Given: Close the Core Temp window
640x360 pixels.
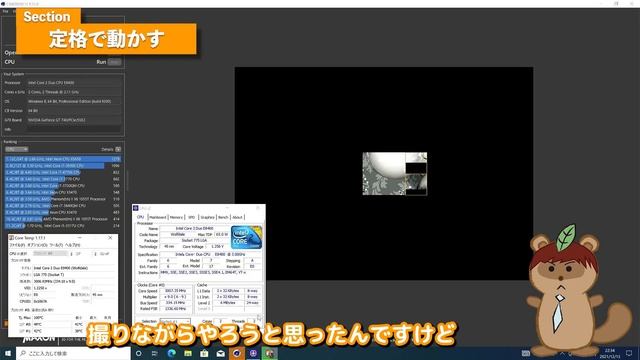Looking at the screenshot, I should click(110, 238).
